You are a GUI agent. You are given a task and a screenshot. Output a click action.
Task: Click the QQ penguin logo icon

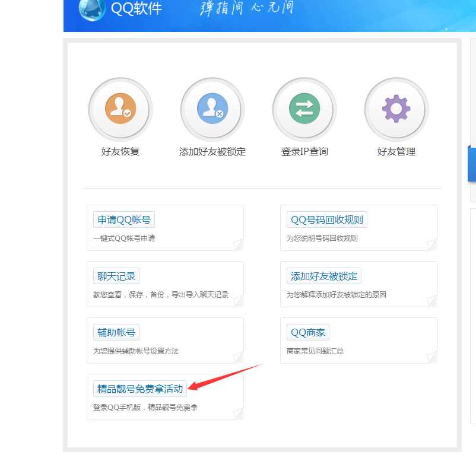point(91,9)
